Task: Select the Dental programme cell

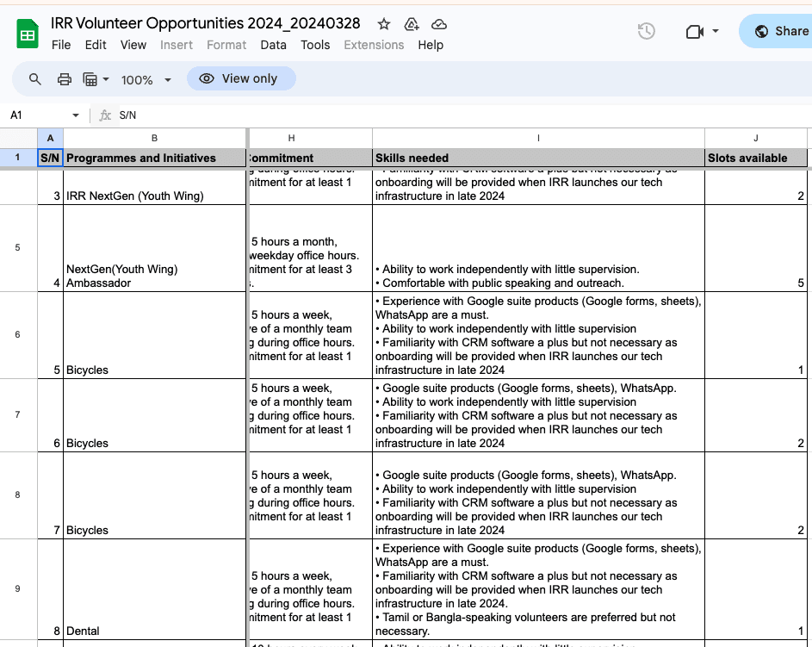Action: 154,589
